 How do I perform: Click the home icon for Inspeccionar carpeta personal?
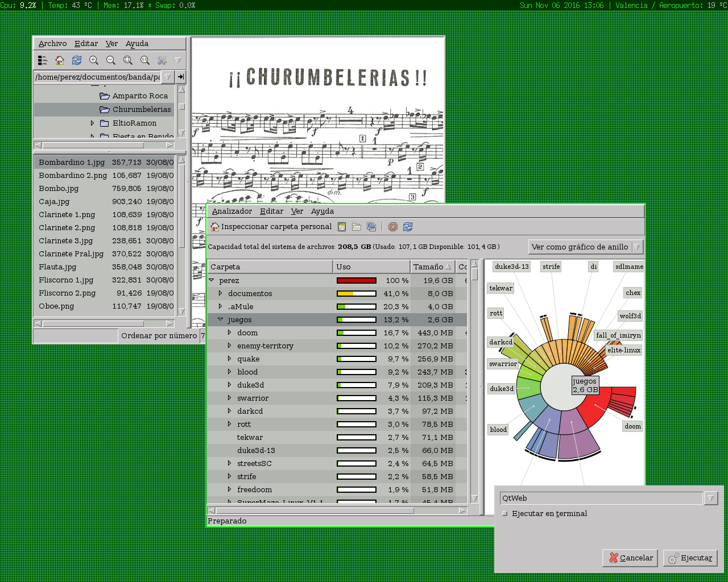tap(215, 227)
